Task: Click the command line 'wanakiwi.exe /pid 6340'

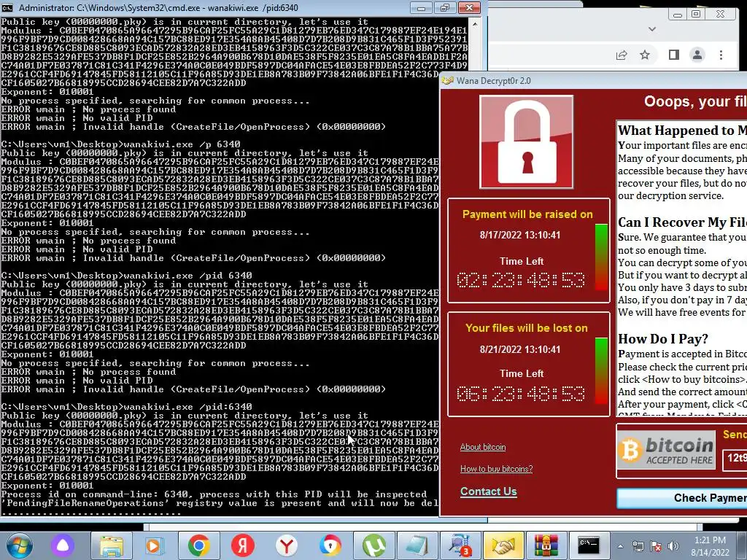Action: (187, 276)
